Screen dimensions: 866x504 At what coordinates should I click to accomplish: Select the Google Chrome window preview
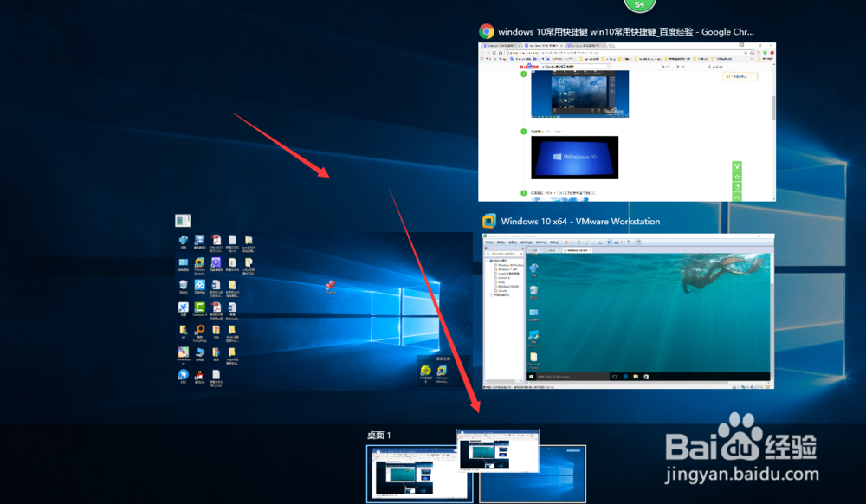[x=627, y=122]
